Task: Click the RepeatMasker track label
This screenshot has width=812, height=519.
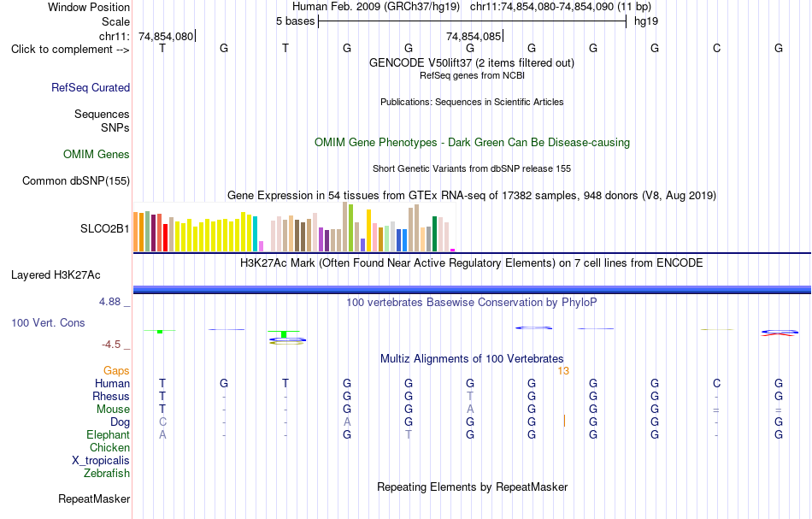Action: [x=94, y=498]
